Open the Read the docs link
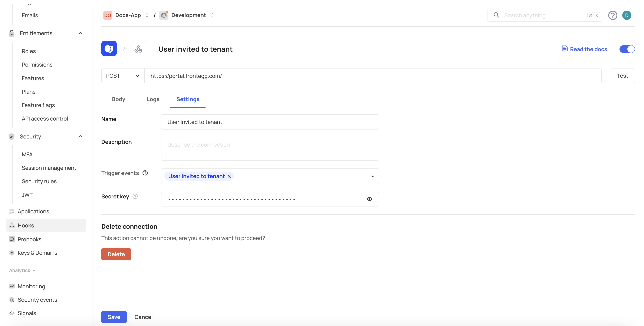Image resolution: width=644 pixels, height=326 pixels. point(584,49)
